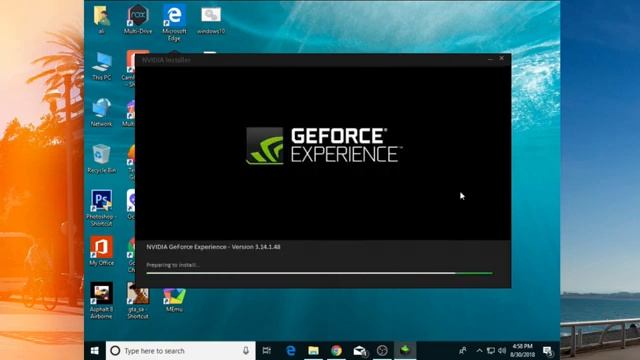
Task: Select the Recycle Bin desktop icon
Action: coord(101,159)
